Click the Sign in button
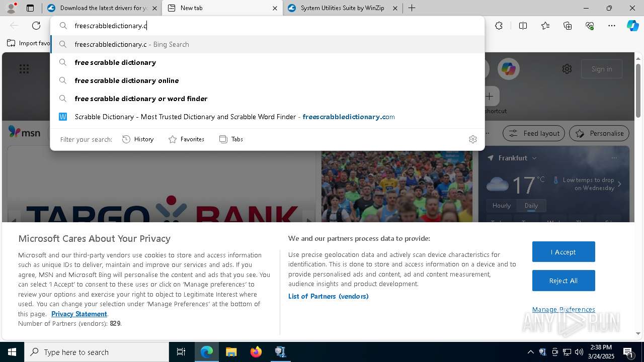The image size is (644, 362). [602, 69]
